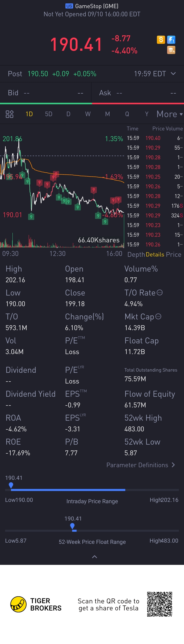Tap the Tesla share QR code

pyautogui.click(x=160, y=604)
